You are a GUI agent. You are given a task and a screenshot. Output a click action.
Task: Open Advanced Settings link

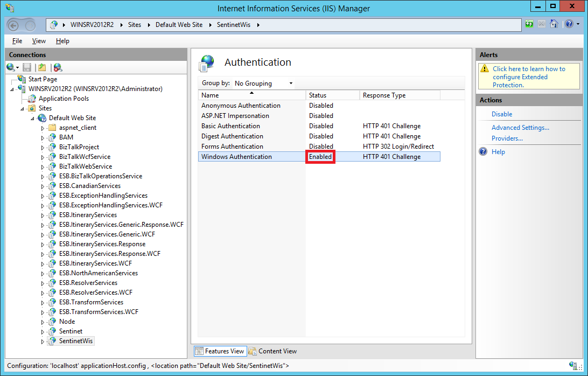click(520, 128)
